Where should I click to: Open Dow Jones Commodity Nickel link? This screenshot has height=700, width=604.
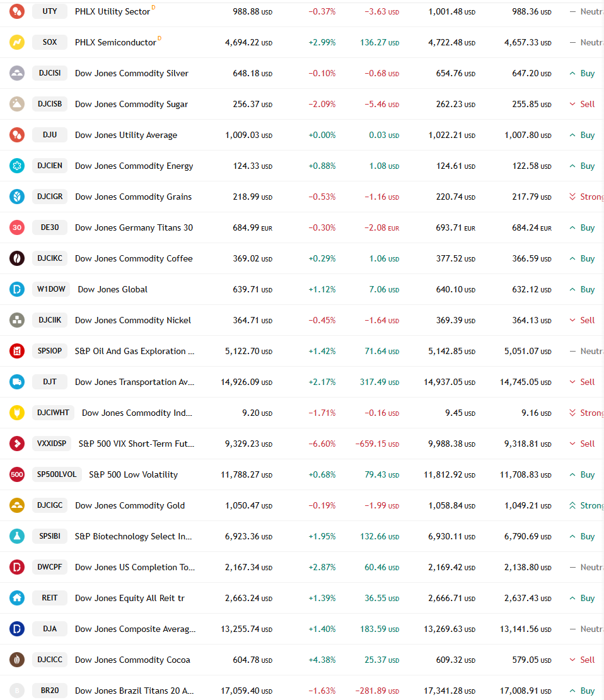pyautogui.click(x=132, y=320)
